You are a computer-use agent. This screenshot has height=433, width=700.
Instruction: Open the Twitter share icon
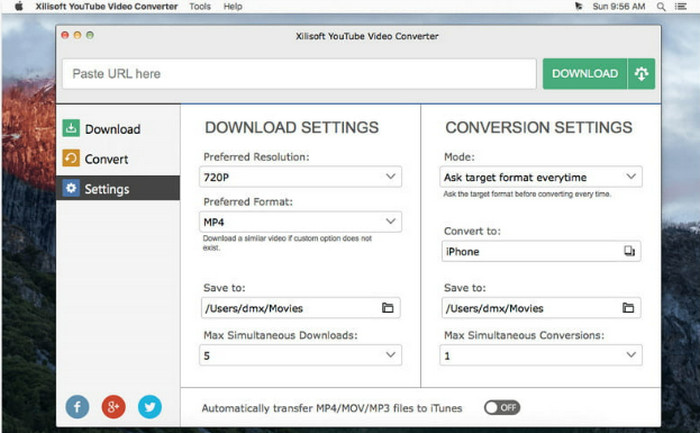150,406
